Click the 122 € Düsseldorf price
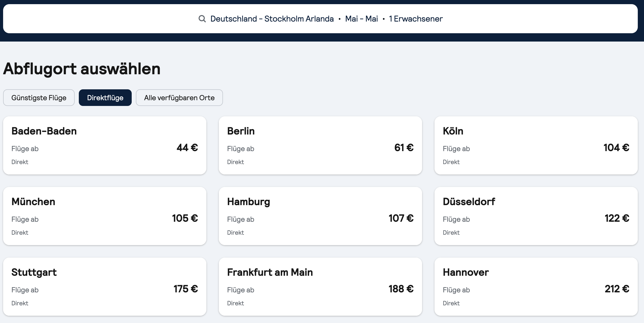644x323 pixels. tap(617, 218)
